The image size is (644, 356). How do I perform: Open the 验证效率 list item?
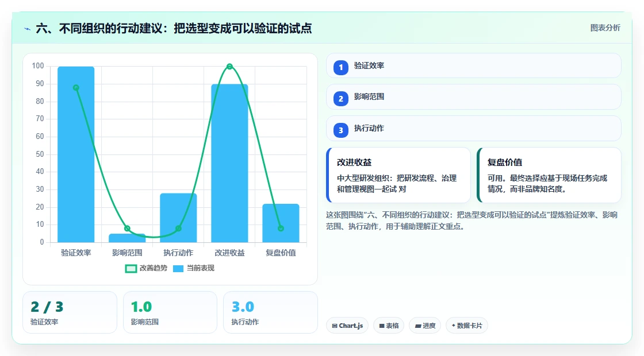click(474, 65)
